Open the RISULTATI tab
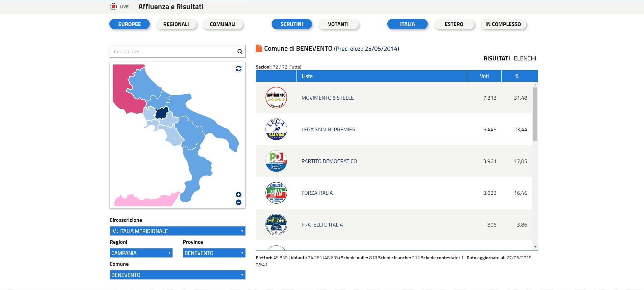 497,58
